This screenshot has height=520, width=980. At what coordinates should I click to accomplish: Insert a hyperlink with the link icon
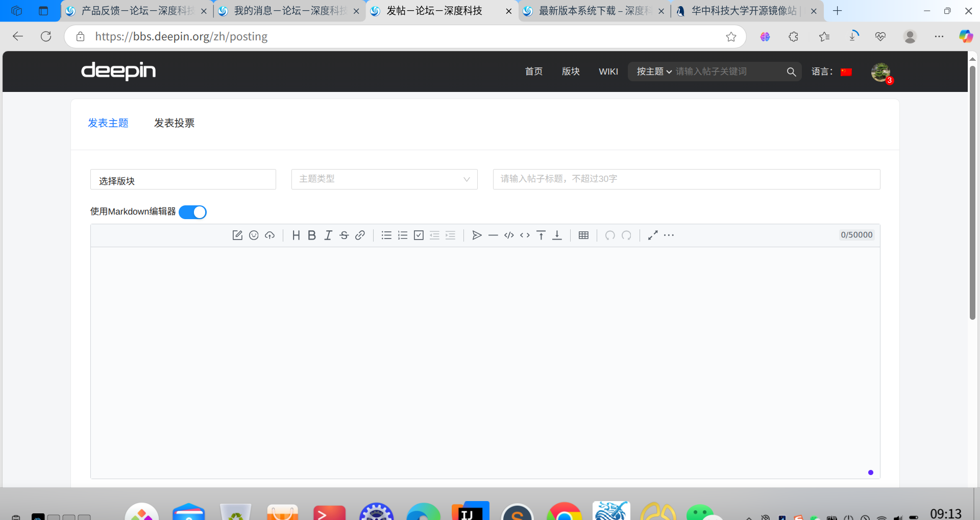360,235
